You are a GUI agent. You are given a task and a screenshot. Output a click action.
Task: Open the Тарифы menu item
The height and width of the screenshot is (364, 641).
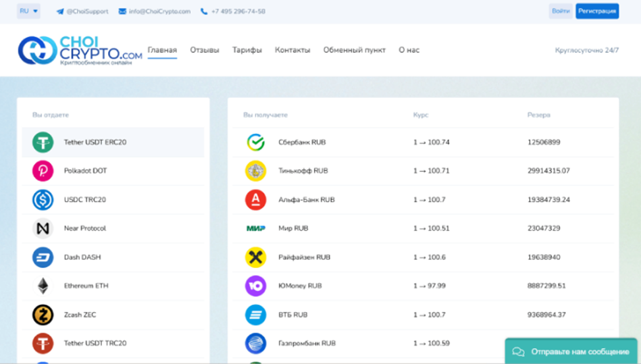247,50
